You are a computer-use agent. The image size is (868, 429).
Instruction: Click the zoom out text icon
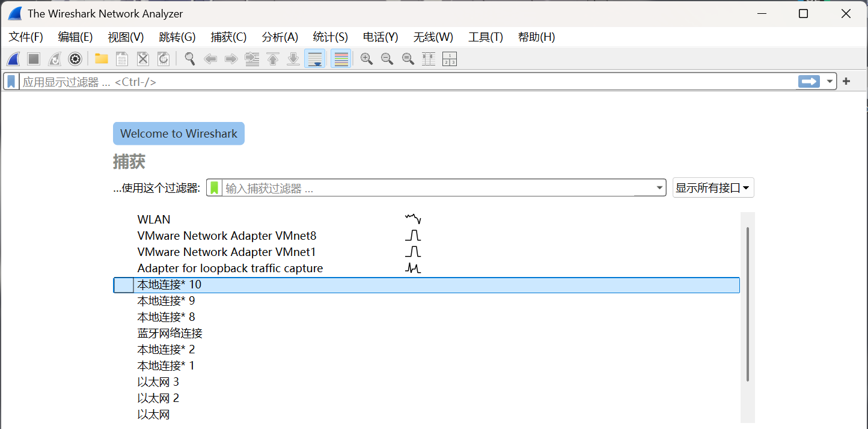[x=387, y=59]
